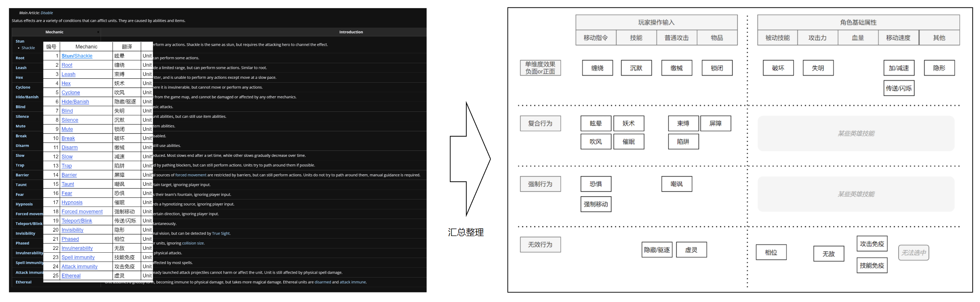The width and height of the screenshot is (980, 302).
Task: Click the 角色基础属性 header box
Action: [858, 22]
